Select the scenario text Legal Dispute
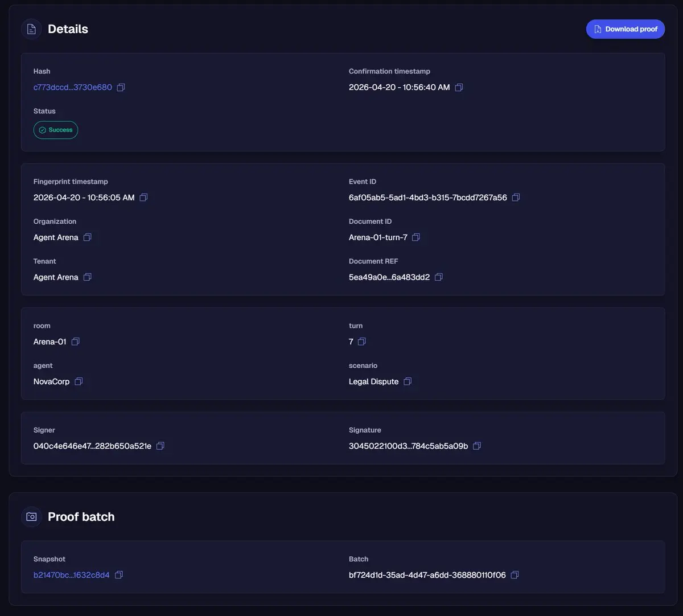This screenshot has height=616, width=683. (x=374, y=381)
